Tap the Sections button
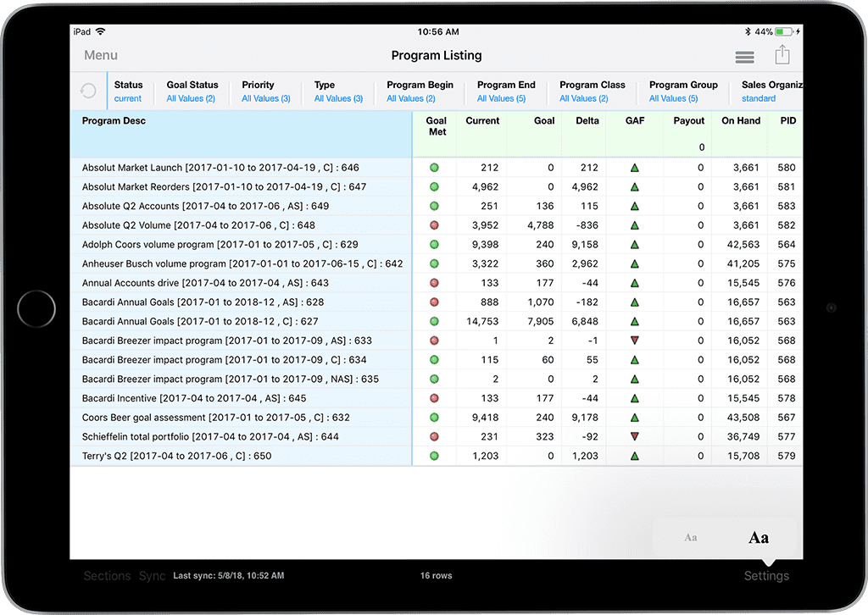 pyautogui.click(x=108, y=576)
